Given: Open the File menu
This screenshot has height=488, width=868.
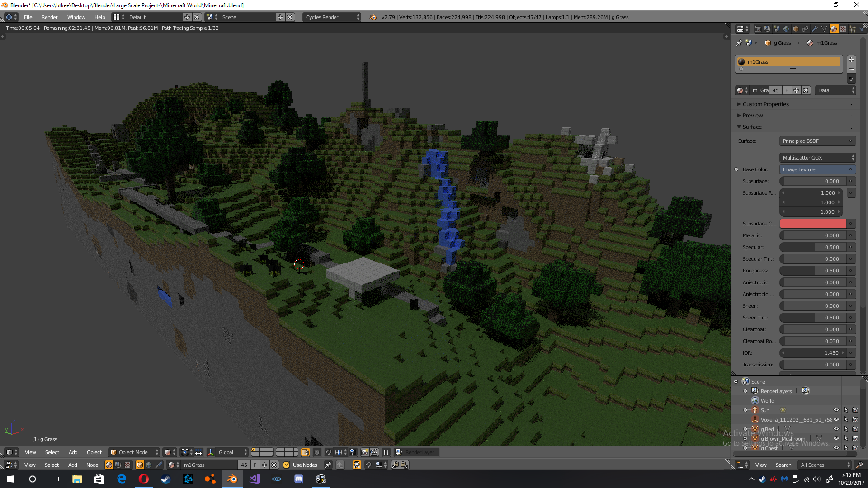Looking at the screenshot, I should pos(28,17).
